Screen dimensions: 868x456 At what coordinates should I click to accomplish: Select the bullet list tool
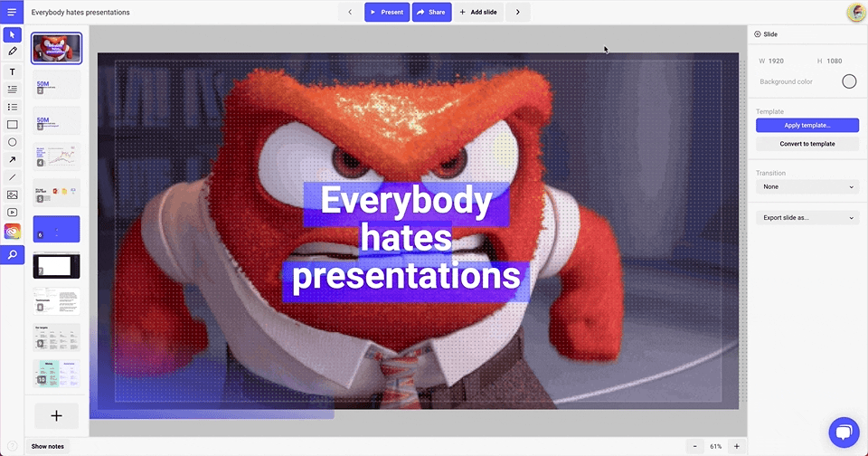point(12,107)
